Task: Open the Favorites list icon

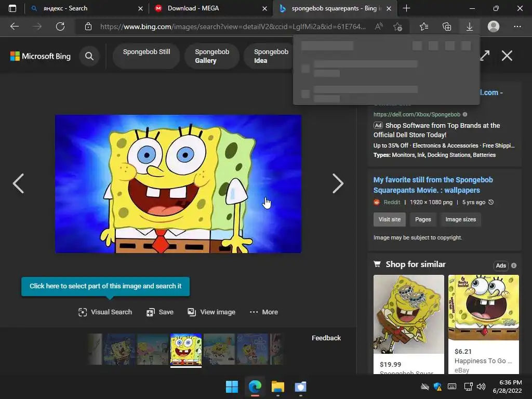Action: click(424, 26)
